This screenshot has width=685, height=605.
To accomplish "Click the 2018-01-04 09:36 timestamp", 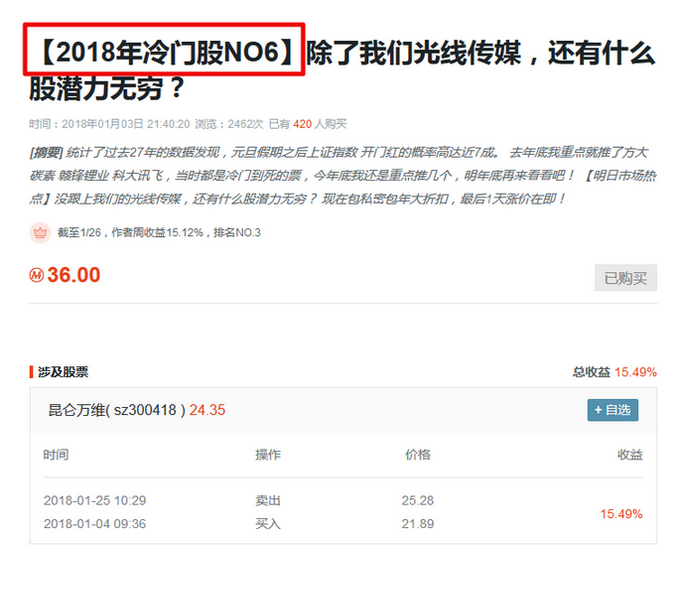I will (95, 524).
